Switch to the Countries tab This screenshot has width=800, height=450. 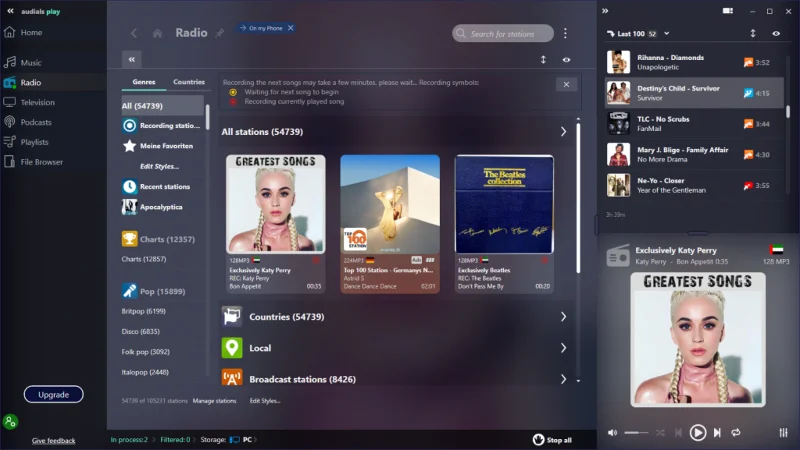[189, 82]
